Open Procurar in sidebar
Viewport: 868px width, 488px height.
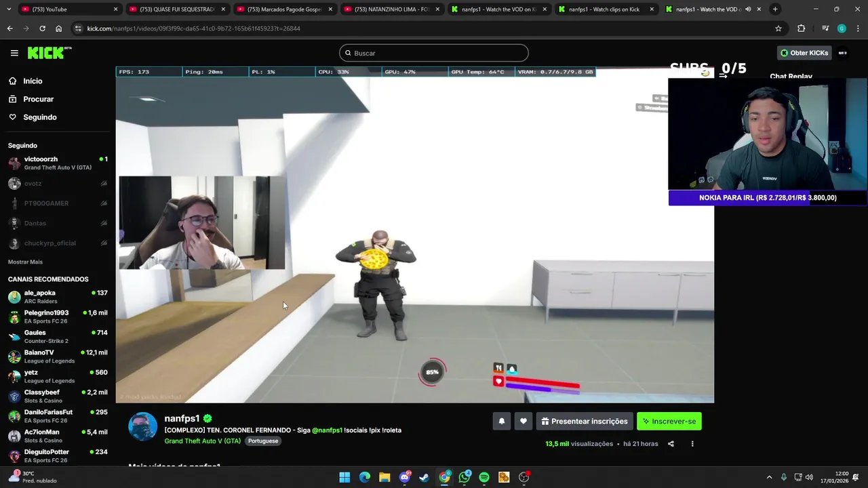coord(38,99)
